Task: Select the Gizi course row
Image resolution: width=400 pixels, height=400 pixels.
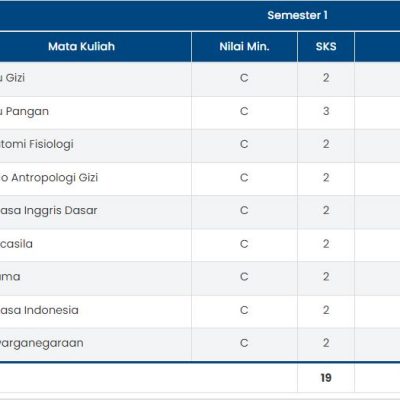Action: point(200,79)
